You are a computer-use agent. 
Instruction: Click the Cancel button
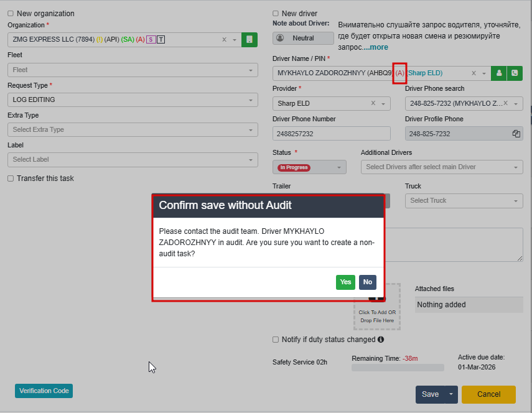point(488,394)
